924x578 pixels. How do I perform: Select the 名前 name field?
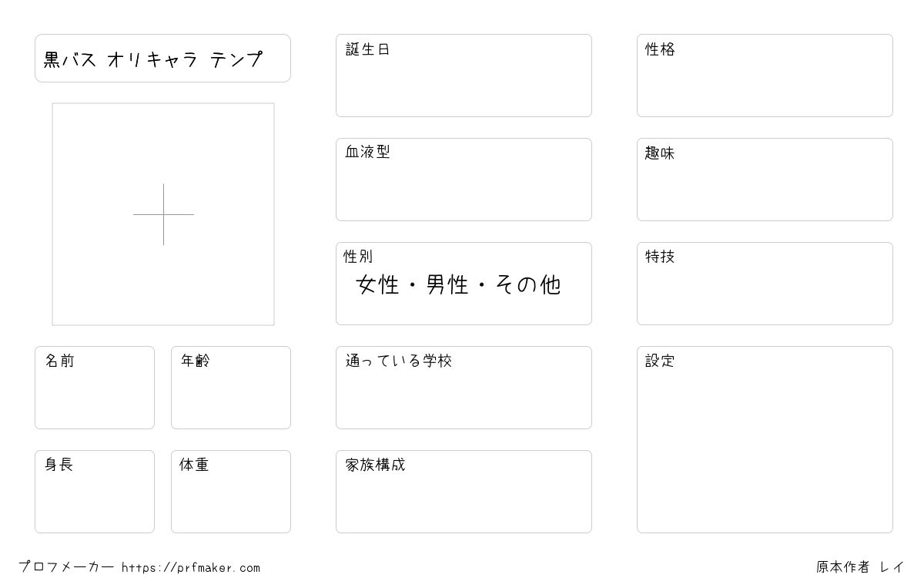pyautogui.click(x=95, y=388)
